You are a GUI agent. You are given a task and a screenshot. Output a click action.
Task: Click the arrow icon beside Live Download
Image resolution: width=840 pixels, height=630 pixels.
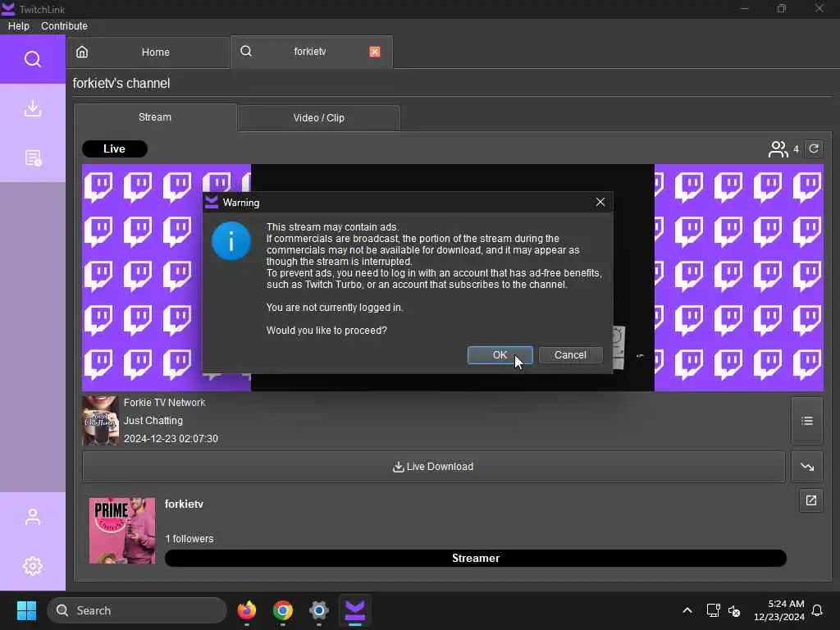tap(807, 467)
